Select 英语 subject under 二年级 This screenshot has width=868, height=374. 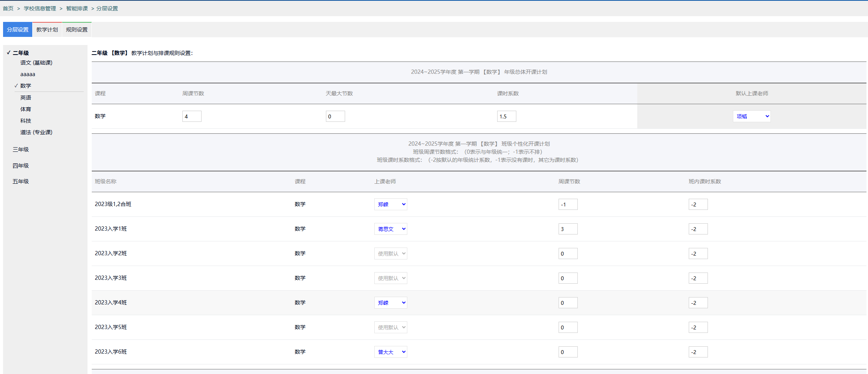[26, 98]
